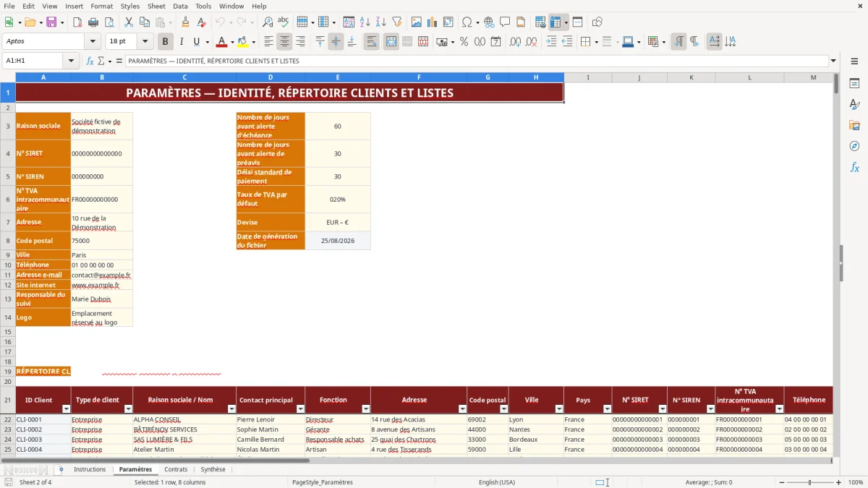Format as percent
The height and width of the screenshot is (488, 868).
point(464,42)
